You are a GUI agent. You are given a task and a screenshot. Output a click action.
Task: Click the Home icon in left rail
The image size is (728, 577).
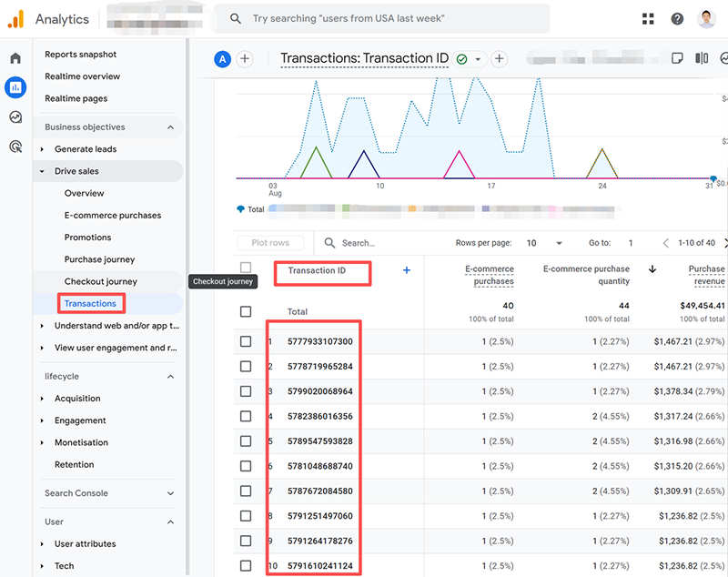[15, 58]
